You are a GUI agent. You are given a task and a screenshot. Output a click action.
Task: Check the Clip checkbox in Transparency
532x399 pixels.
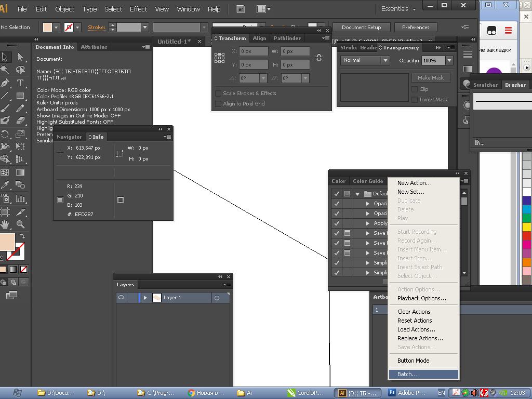point(414,89)
